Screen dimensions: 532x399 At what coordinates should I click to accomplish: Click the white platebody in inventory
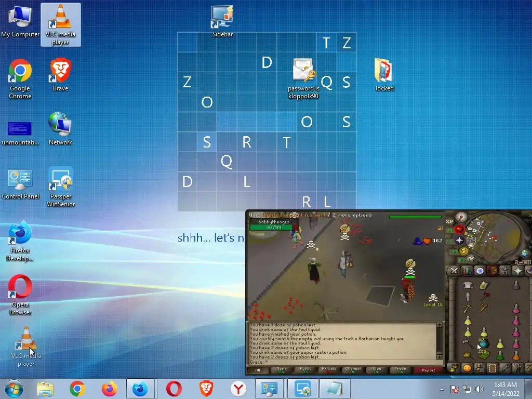coord(468,285)
